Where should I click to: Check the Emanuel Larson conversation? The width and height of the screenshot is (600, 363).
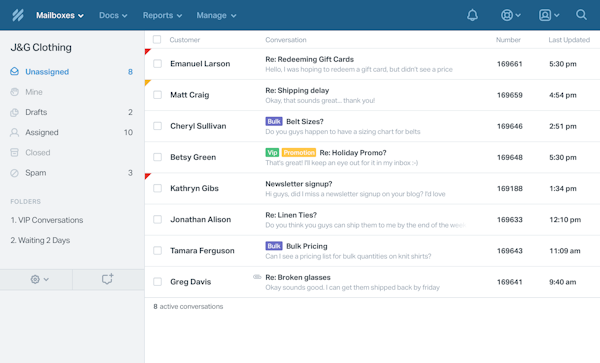point(157,63)
